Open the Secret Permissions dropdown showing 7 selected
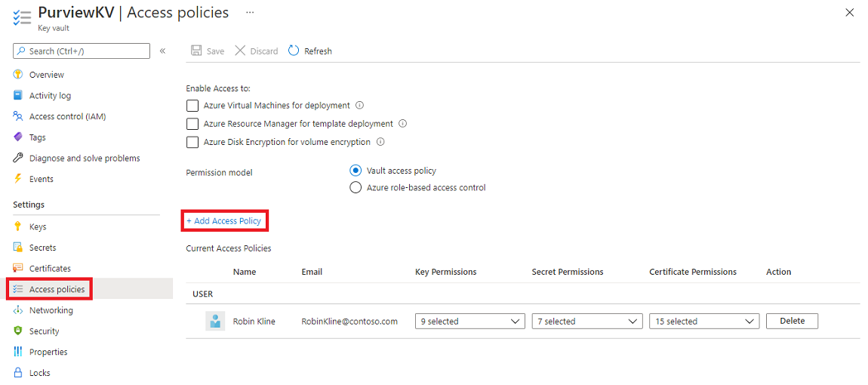Image resolution: width=868 pixels, height=385 pixels. 586,322
